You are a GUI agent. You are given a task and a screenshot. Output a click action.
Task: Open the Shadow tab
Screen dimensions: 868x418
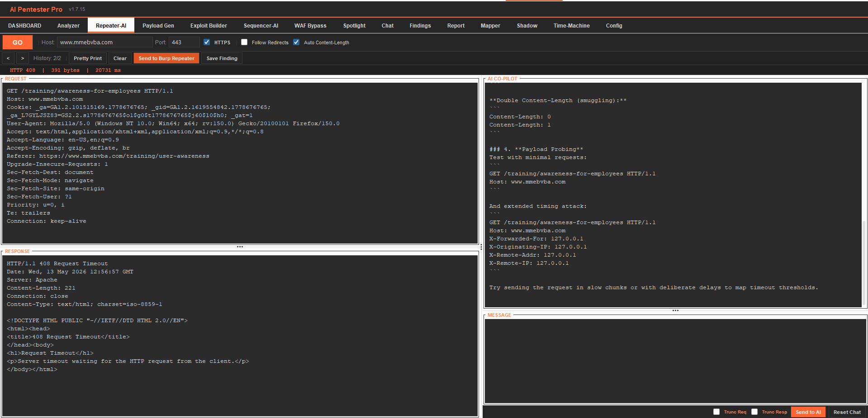click(x=527, y=26)
